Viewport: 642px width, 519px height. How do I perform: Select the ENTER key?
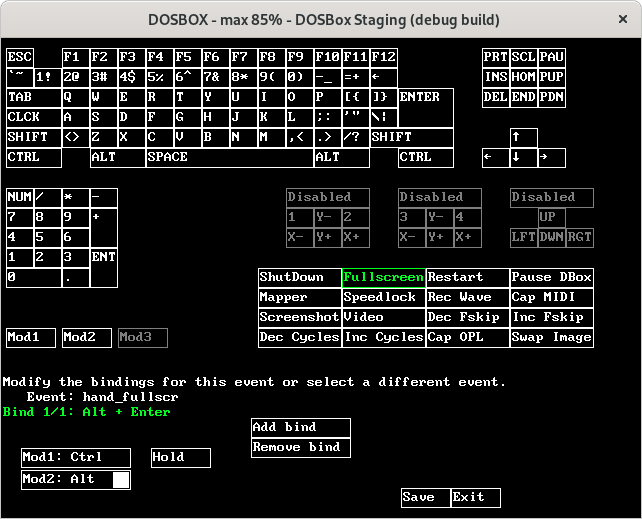coord(426,108)
